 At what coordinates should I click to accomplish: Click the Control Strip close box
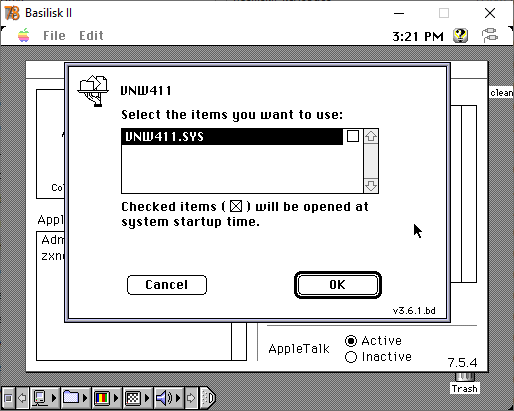coord(9,398)
